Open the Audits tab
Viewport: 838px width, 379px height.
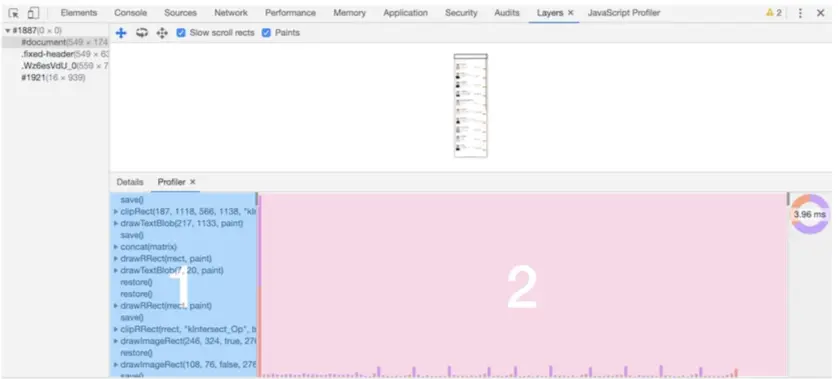point(507,13)
